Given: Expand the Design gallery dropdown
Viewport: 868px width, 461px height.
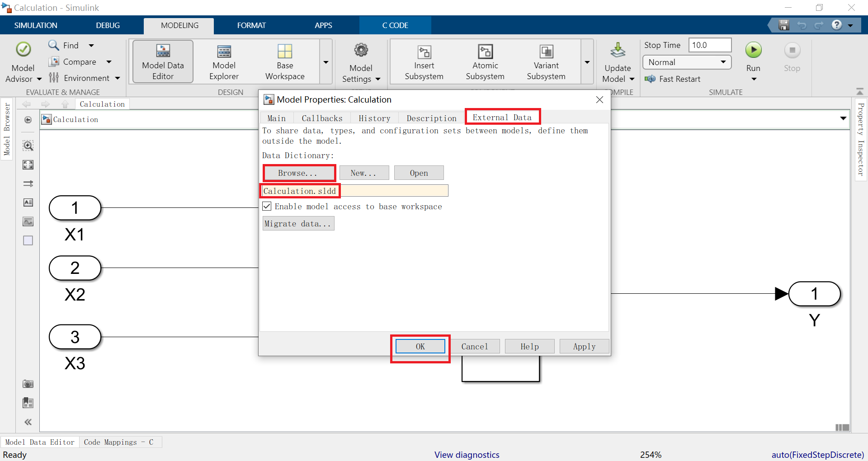Looking at the screenshot, I should [x=325, y=62].
